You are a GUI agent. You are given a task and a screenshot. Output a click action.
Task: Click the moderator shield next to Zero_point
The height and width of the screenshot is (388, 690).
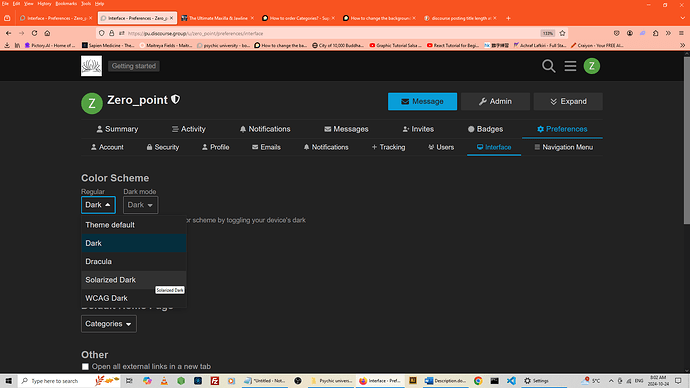coord(175,99)
